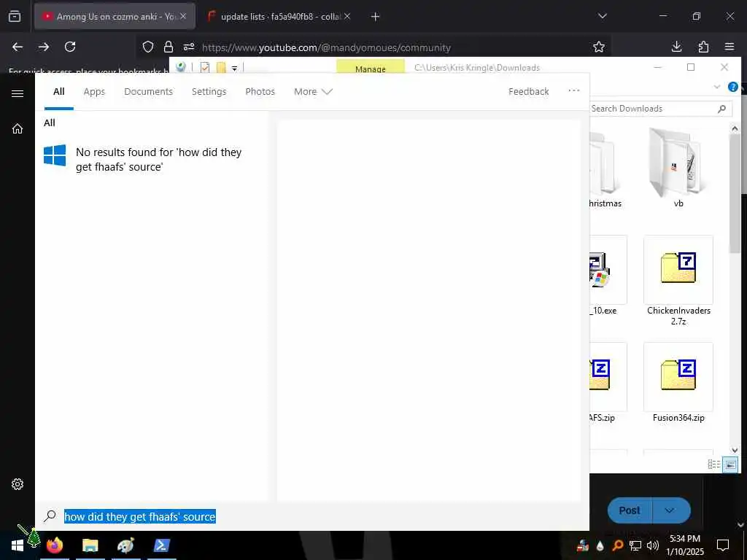Open the volume speaker tray icon

[x=653, y=545]
